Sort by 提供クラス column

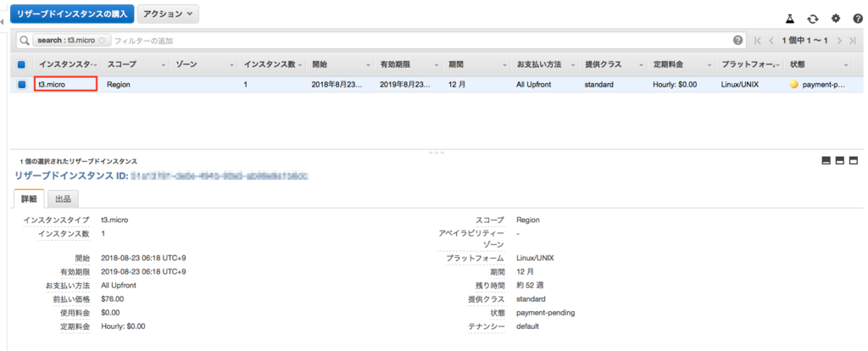pos(614,64)
